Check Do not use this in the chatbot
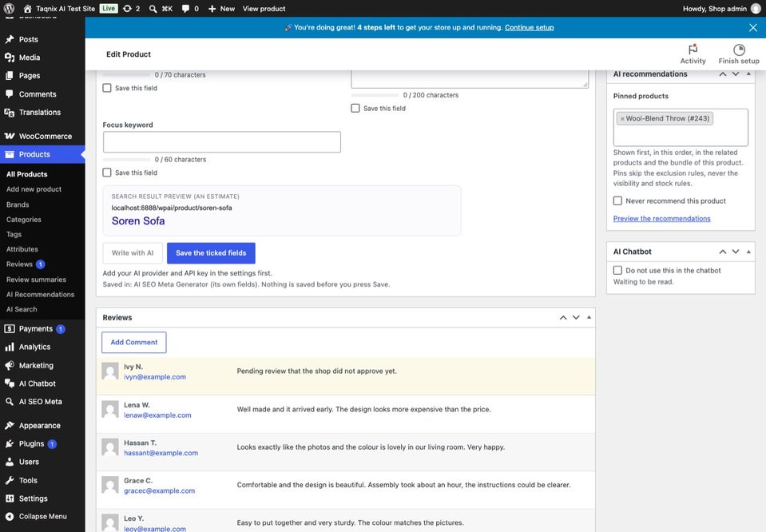 click(617, 270)
